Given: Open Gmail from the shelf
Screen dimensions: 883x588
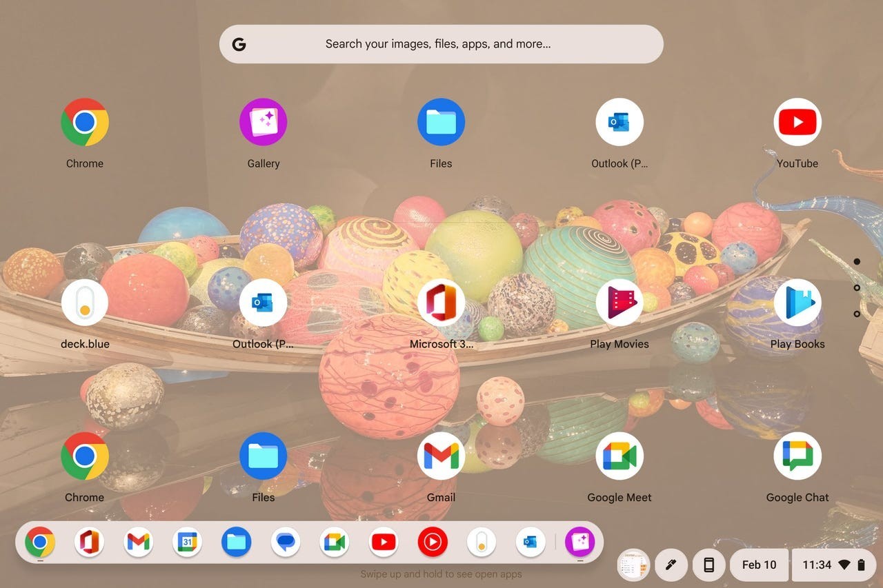Looking at the screenshot, I should [x=138, y=543].
